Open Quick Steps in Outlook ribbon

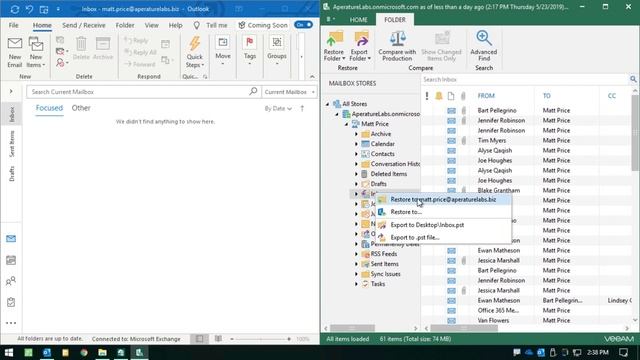[x=195, y=52]
